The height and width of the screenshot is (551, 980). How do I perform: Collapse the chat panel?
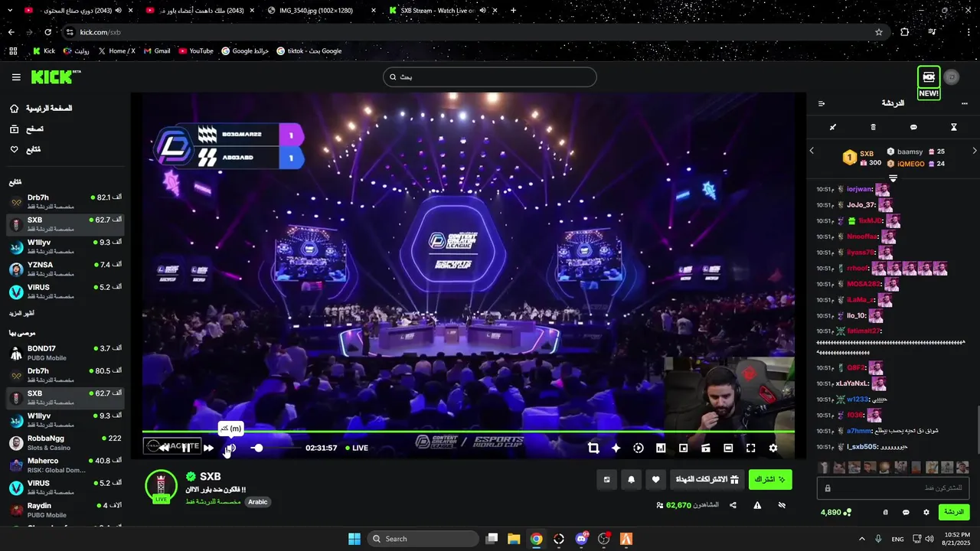pyautogui.click(x=822, y=103)
